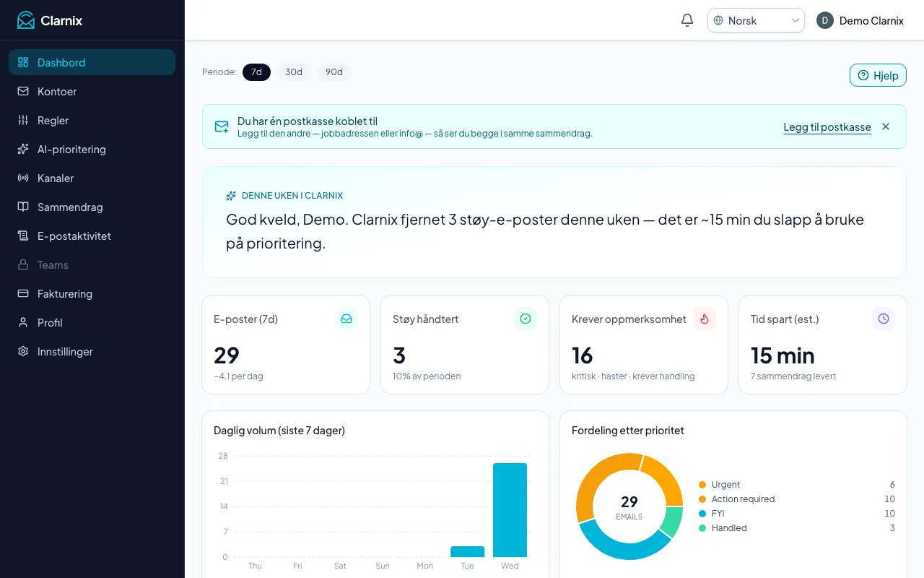
Task: Click the Krever oppmerksomhet value 16
Action: [583, 355]
